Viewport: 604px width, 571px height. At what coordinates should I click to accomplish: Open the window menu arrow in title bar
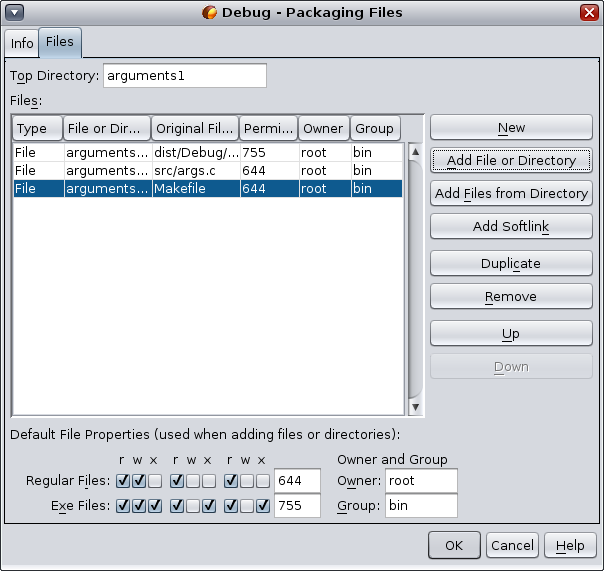[15, 13]
